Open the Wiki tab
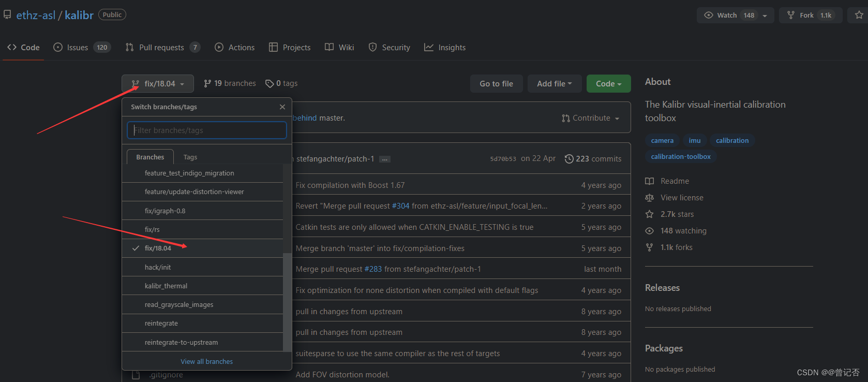Screen dimensions: 868x382 tap(339, 47)
